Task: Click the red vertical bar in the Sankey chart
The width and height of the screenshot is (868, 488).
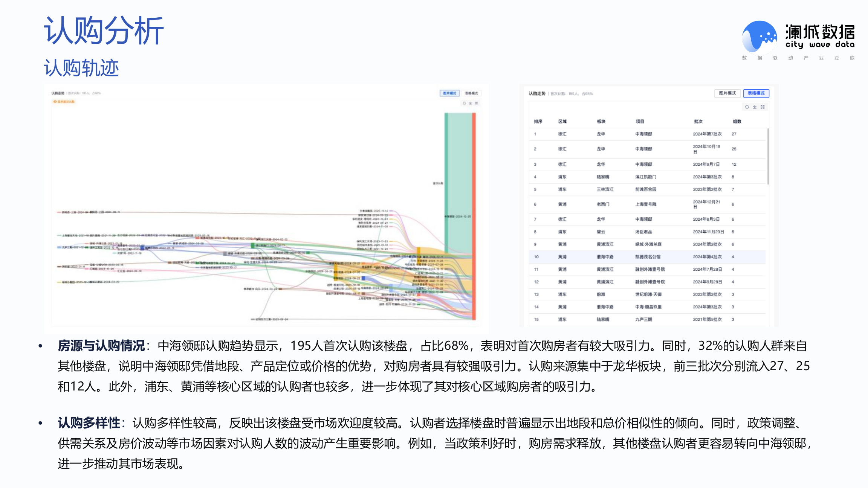Action: pos(474,216)
